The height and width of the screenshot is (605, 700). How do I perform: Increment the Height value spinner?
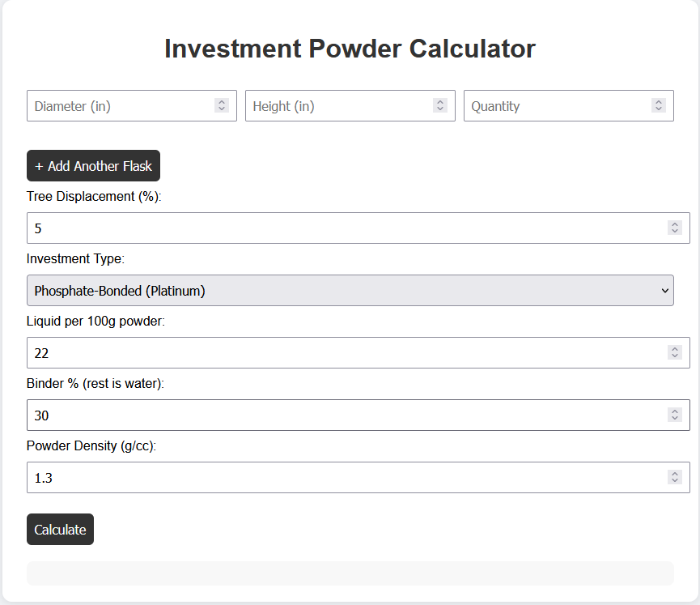pyautogui.click(x=440, y=101)
